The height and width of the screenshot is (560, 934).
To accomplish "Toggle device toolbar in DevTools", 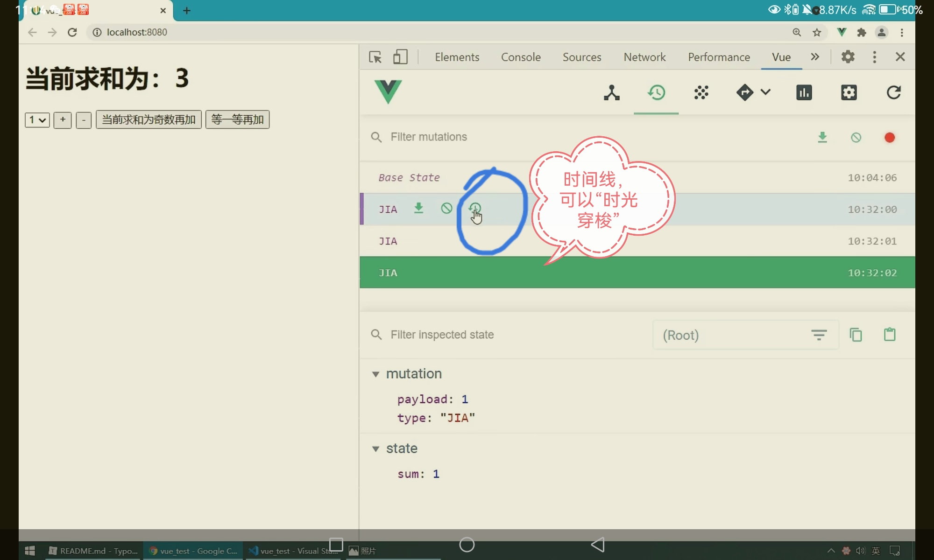I will (x=400, y=57).
